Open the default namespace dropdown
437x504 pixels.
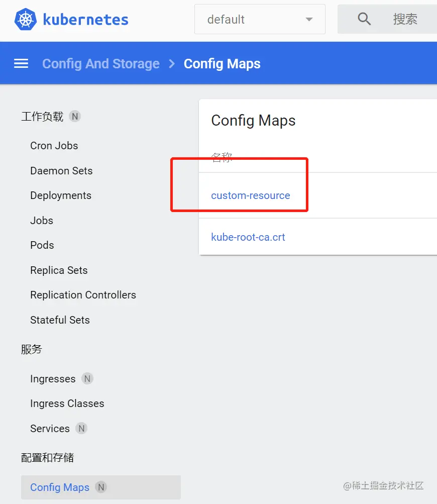click(x=260, y=19)
